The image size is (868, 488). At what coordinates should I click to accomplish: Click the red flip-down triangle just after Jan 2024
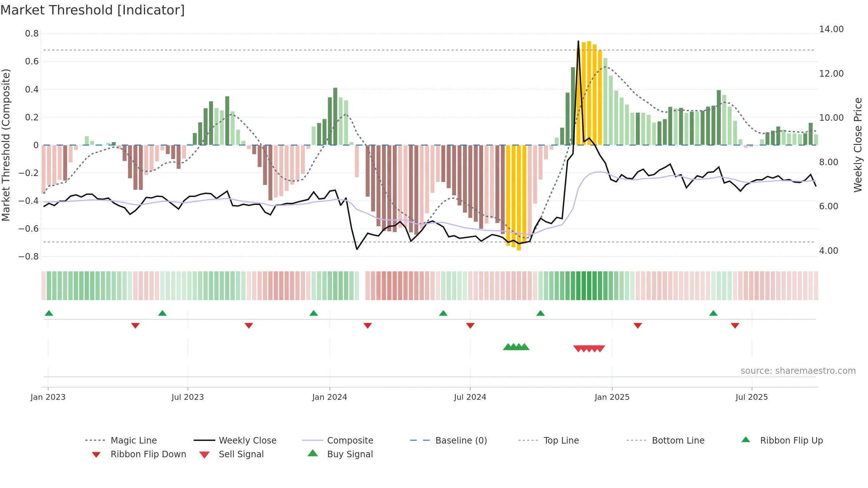368,325
